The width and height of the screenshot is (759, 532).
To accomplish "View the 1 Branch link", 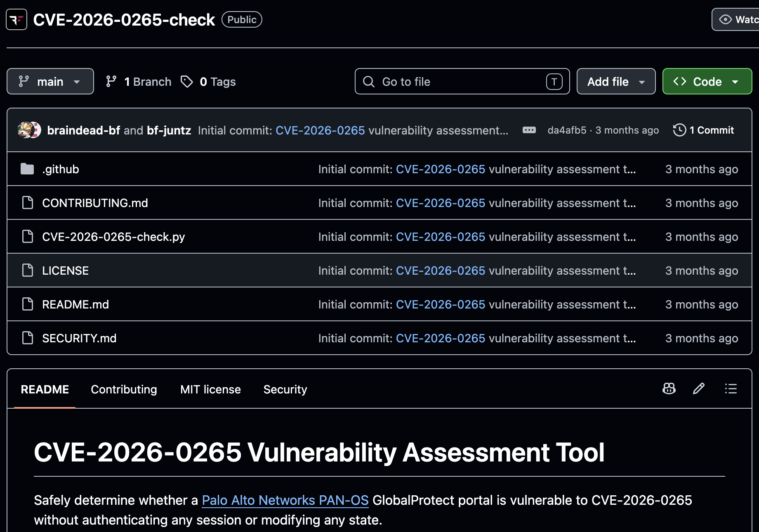I will pyautogui.click(x=139, y=82).
